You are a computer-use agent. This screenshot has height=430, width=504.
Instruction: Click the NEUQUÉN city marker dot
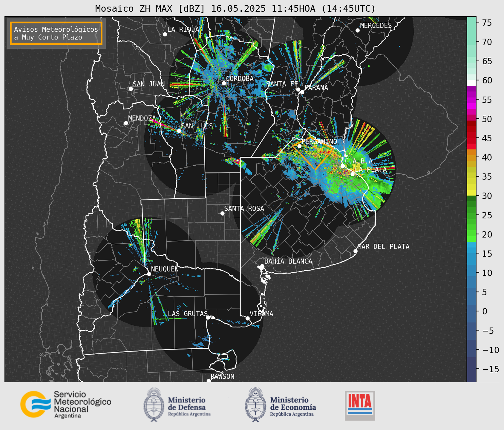pos(149,274)
